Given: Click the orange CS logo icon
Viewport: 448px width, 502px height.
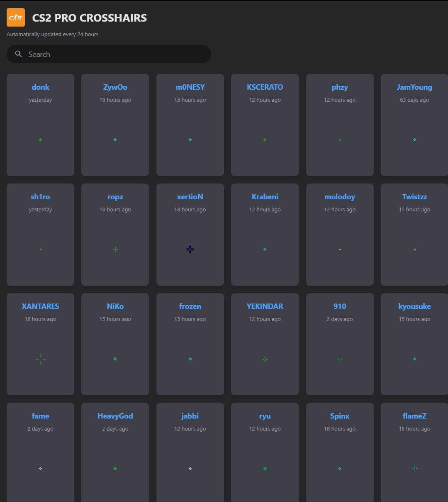Looking at the screenshot, I should click(16, 17).
